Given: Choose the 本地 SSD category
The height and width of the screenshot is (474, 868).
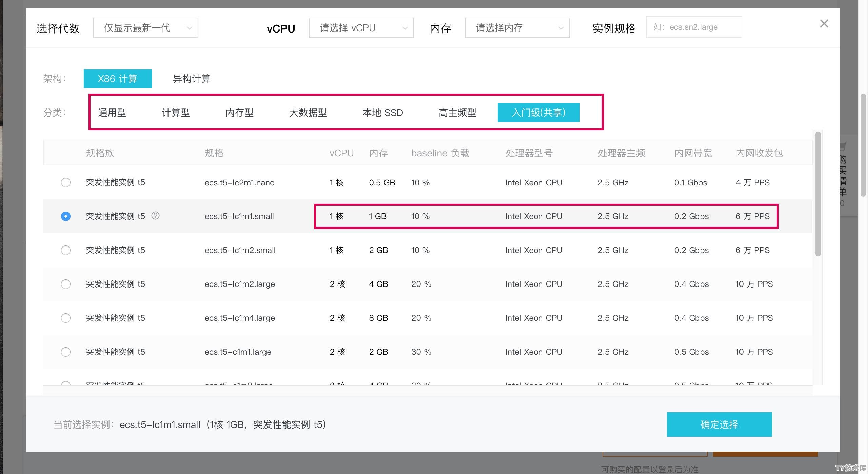Looking at the screenshot, I should (x=383, y=113).
